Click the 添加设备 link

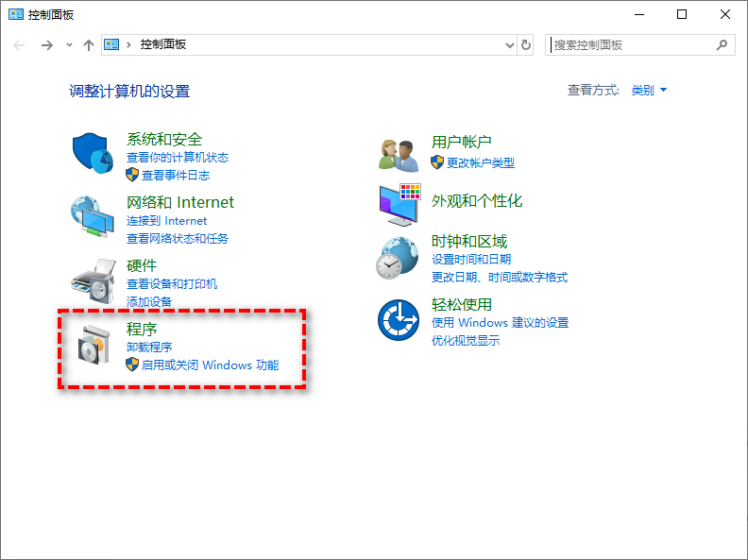149,301
